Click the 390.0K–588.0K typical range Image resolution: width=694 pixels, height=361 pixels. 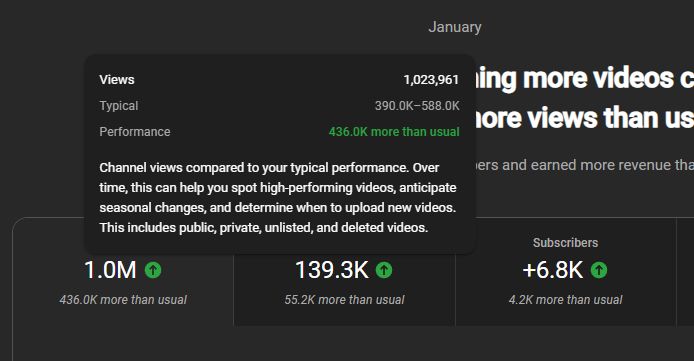point(417,106)
